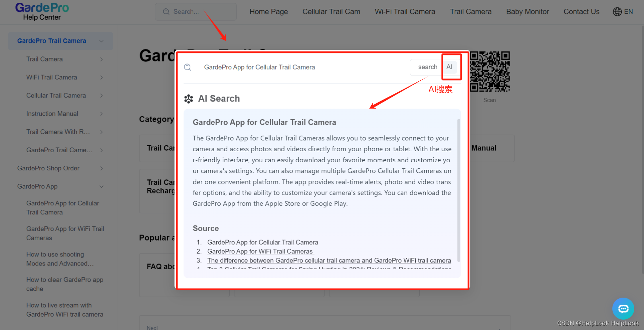Viewport: 644px width, 330px height.
Task: Open source 1 GardePro App for Cellular link
Action: click(263, 242)
